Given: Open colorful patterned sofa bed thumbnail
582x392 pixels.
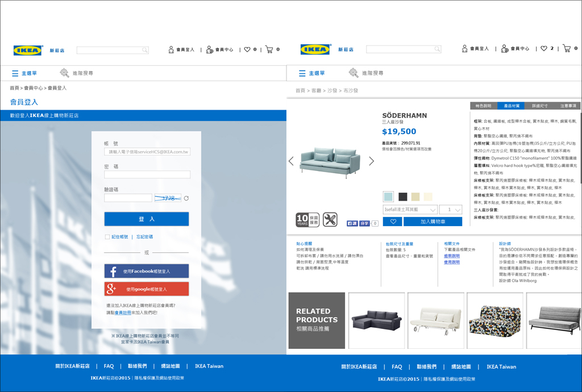Looking at the screenshot, I should coord(495,320).
